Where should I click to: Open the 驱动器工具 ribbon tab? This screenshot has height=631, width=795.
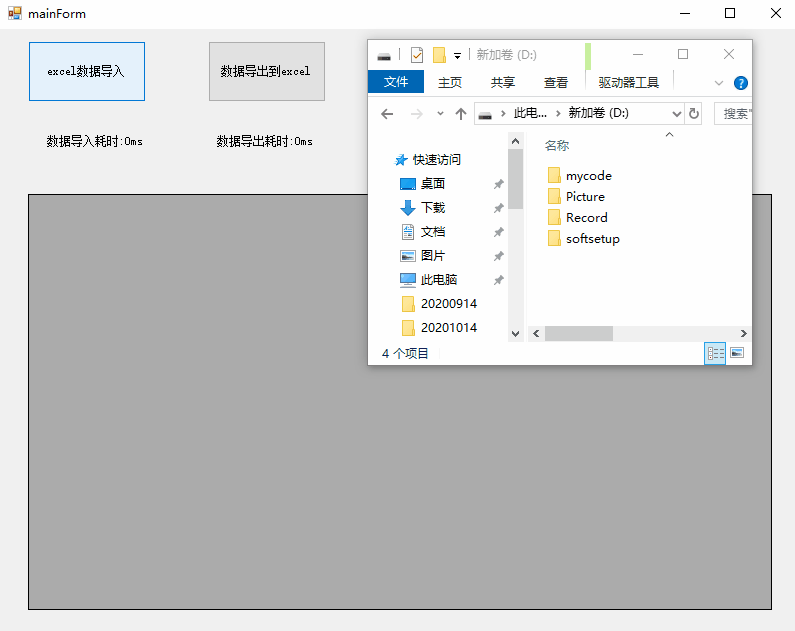[x=628, y=82]
